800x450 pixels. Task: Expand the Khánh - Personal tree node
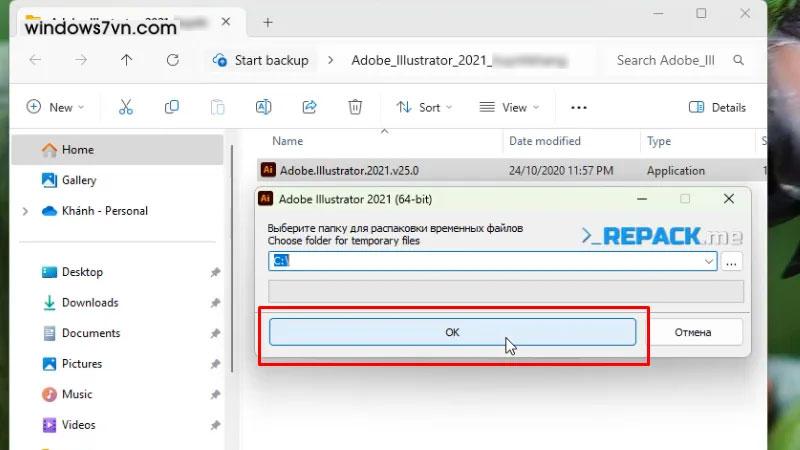[25, 211]
